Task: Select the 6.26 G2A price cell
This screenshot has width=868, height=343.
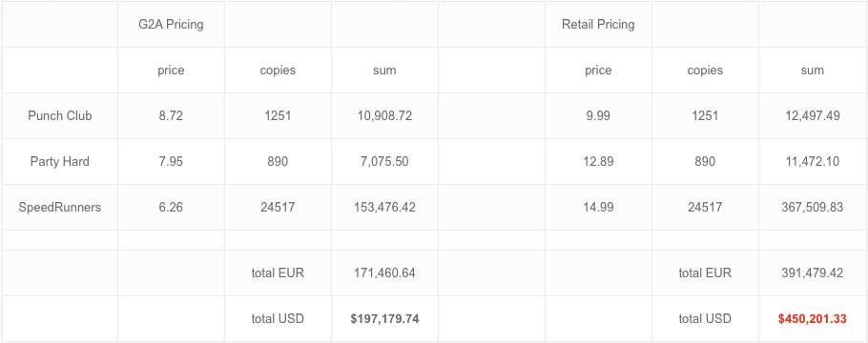Action: [x=171, y=208]
